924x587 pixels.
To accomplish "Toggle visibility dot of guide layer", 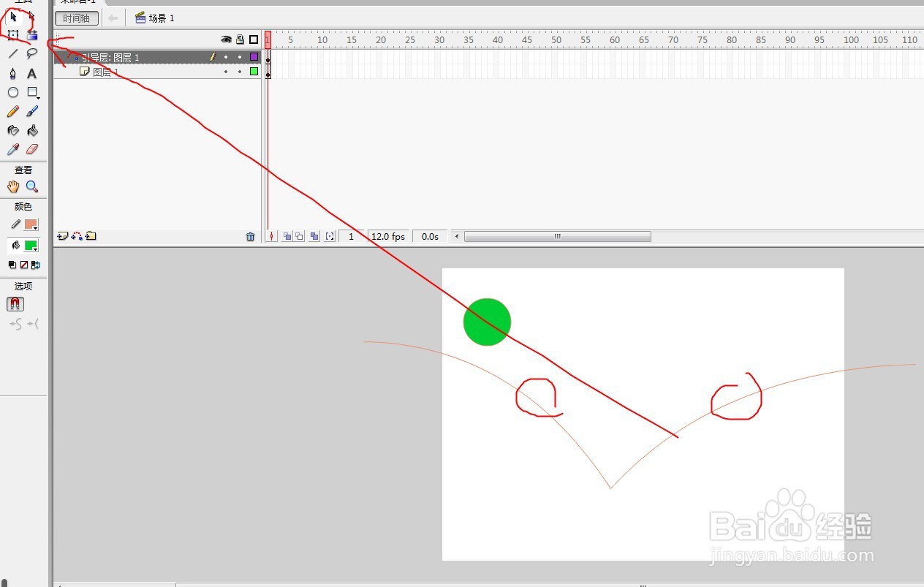I will coord(226,57).
